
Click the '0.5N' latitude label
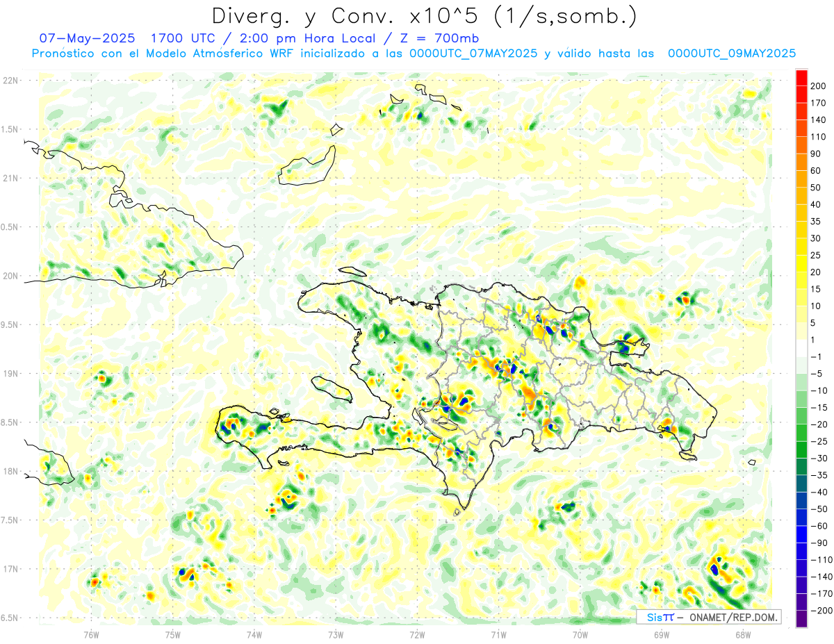click(10, 227)
